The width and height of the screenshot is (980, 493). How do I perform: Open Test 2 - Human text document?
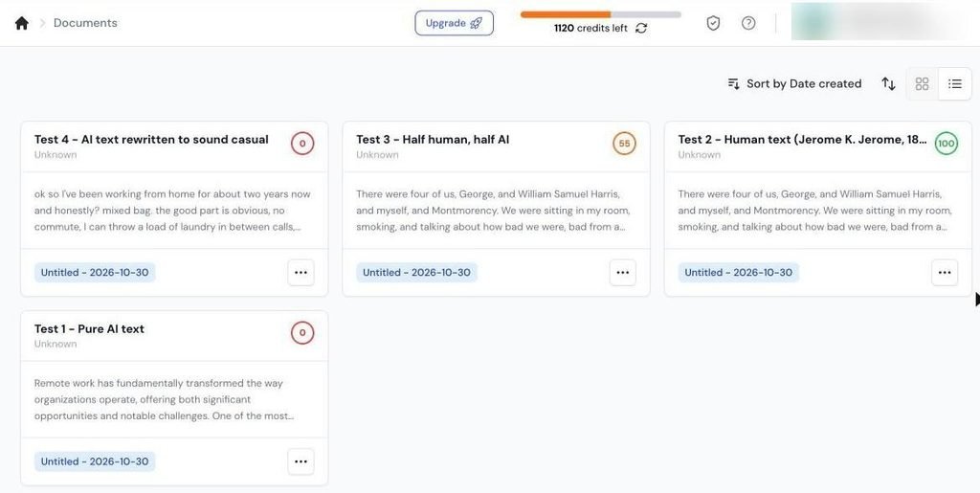pos(803,140)
